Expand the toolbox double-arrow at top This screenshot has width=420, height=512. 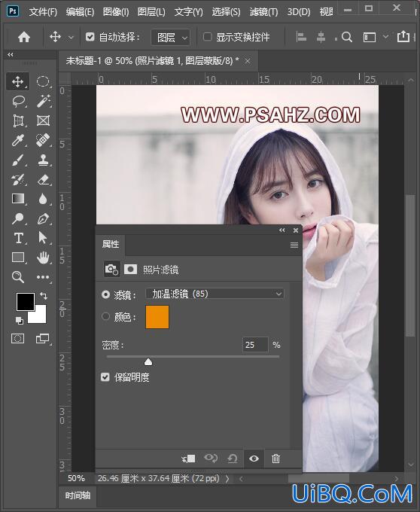coord(11,54)
